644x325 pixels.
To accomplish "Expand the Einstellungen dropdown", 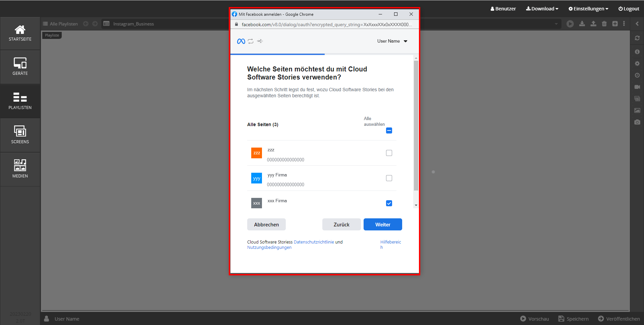I will [x=588, y=9].
